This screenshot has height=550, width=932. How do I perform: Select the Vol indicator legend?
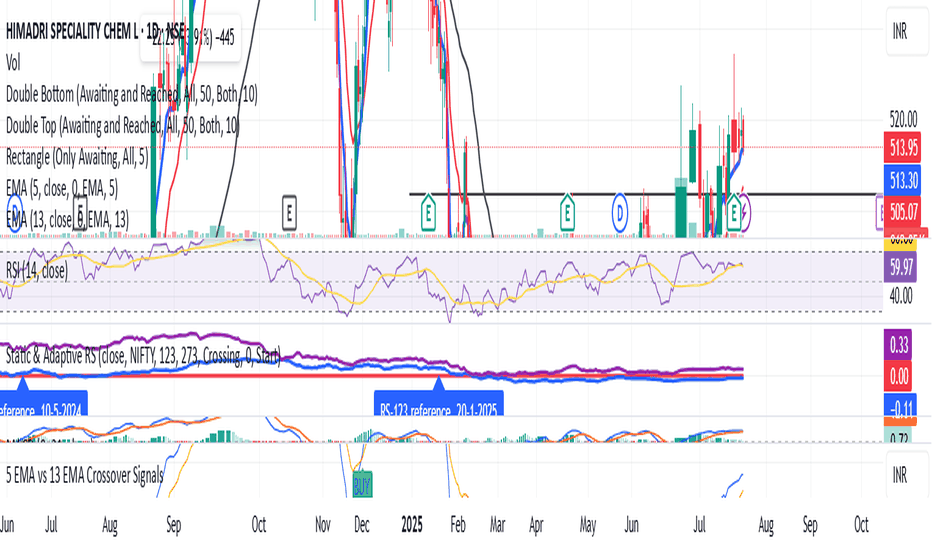[13, 62]
